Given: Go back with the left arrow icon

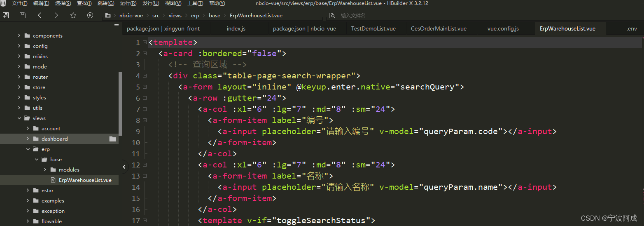Looking at the screenshot, I should pos(40,15).
